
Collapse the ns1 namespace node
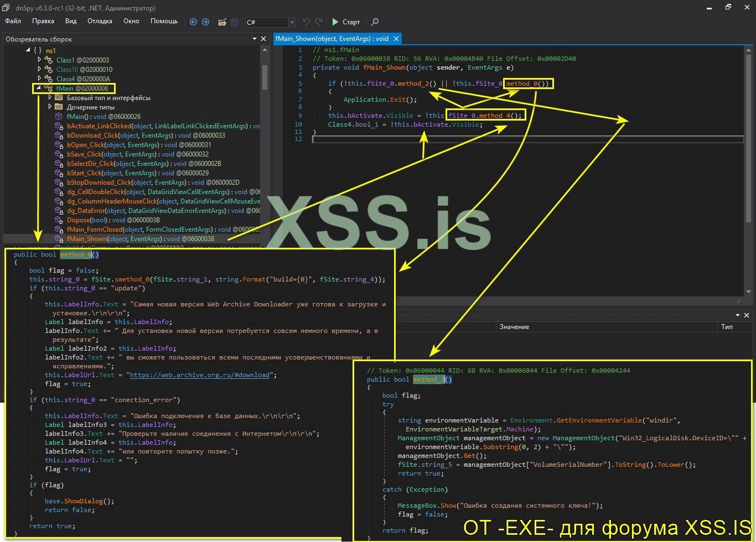(28, 51)
